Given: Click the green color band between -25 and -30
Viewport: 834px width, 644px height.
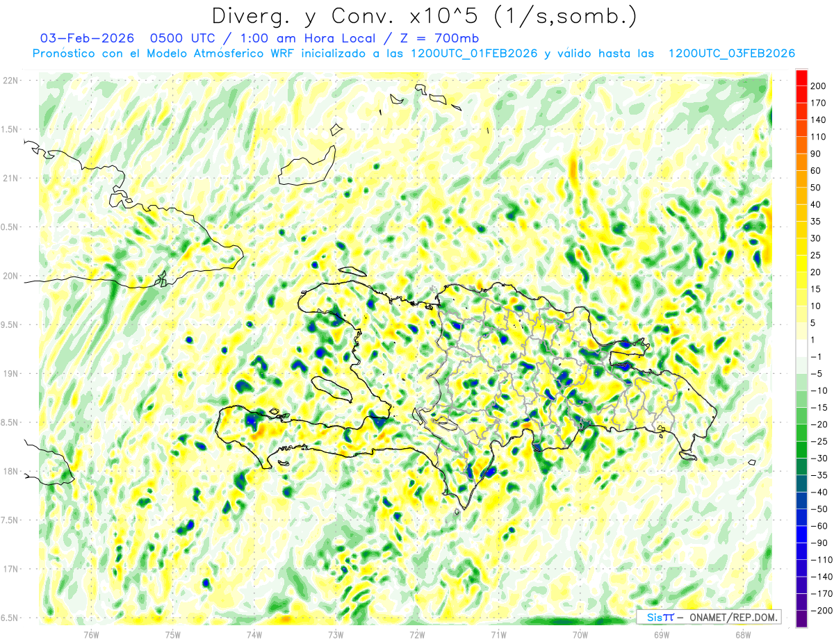Looking at the screenshot, I should (x=801, y=449).
